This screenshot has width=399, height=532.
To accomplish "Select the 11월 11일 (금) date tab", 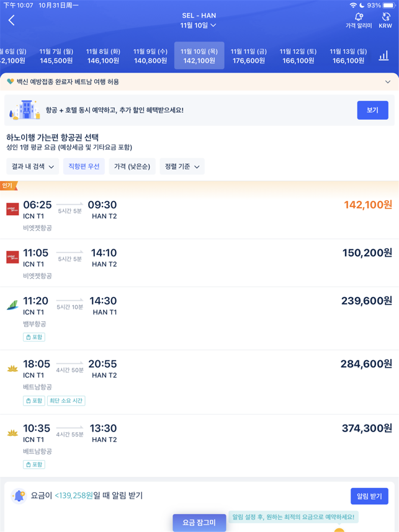I will (249, 56).
